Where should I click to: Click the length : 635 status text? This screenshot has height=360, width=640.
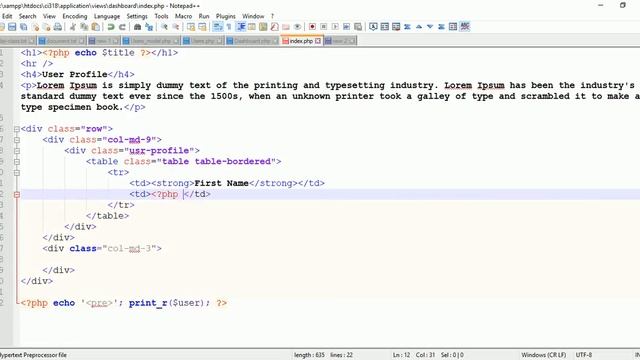[309, 355]
